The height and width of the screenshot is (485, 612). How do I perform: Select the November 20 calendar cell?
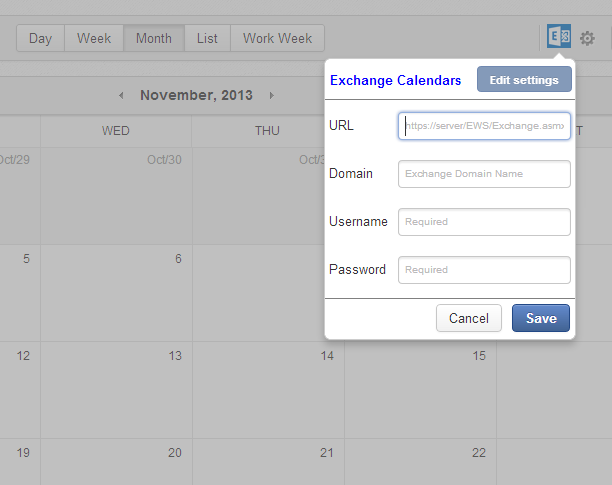(x=116, y=462)
